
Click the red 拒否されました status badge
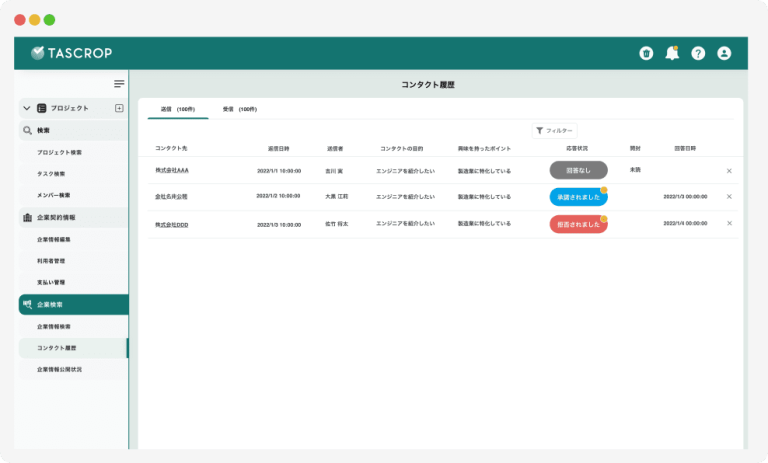click(x=578, y=224)
